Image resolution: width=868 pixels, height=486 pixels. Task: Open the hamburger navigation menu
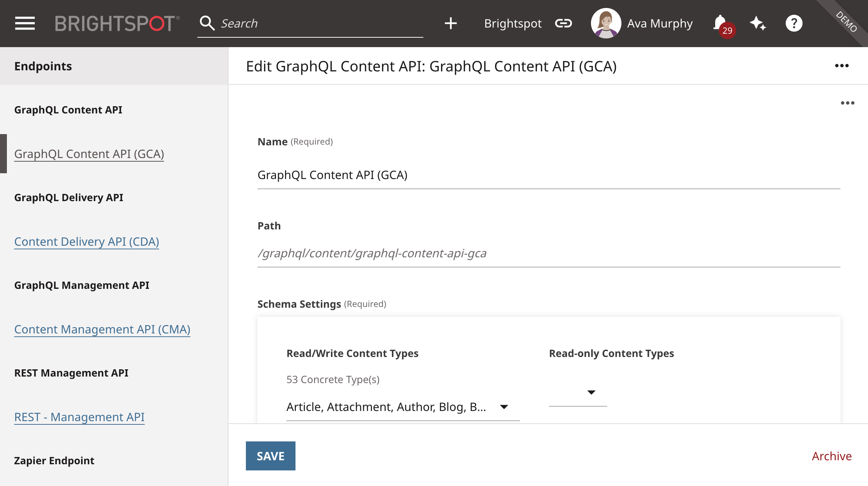[25, 24]
